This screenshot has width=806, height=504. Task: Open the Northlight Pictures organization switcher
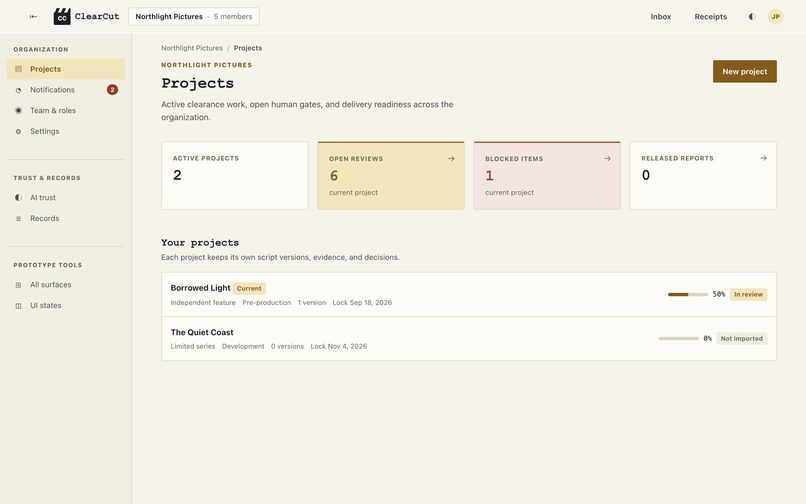coord(194,16)
